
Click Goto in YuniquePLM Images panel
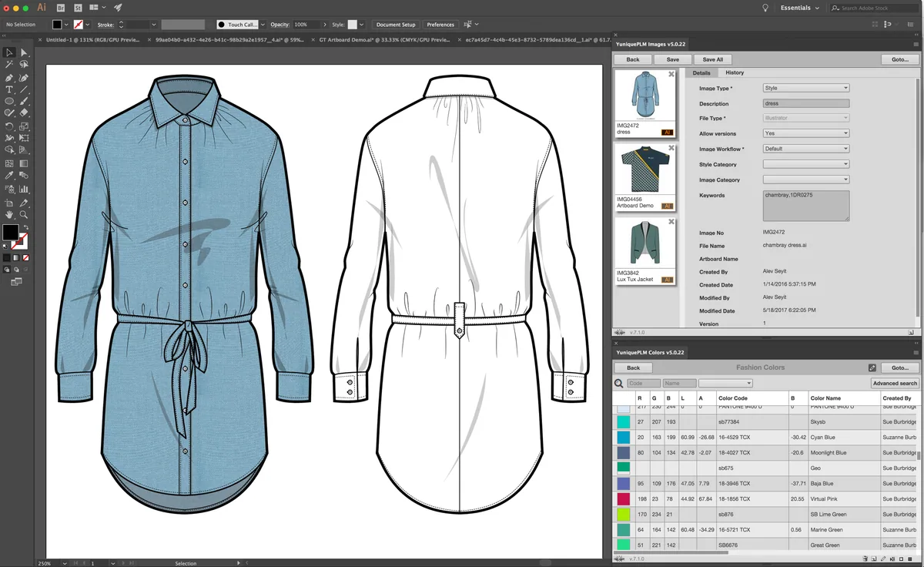tap(899, 59)
